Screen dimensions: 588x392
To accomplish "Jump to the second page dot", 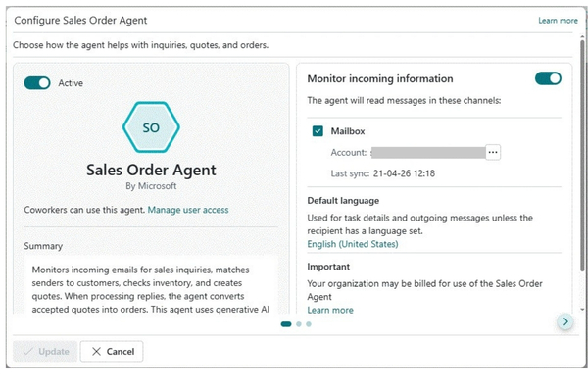I will tap(299, 324).
